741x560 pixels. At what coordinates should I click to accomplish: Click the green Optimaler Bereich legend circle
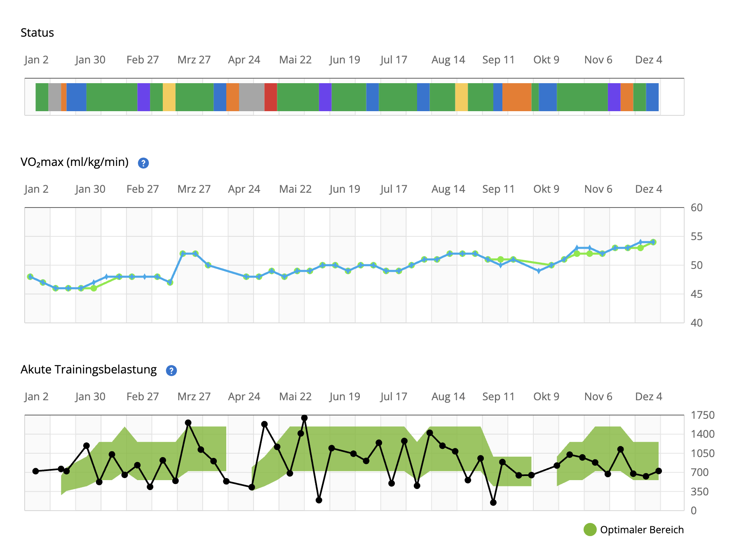coord(590,530)
